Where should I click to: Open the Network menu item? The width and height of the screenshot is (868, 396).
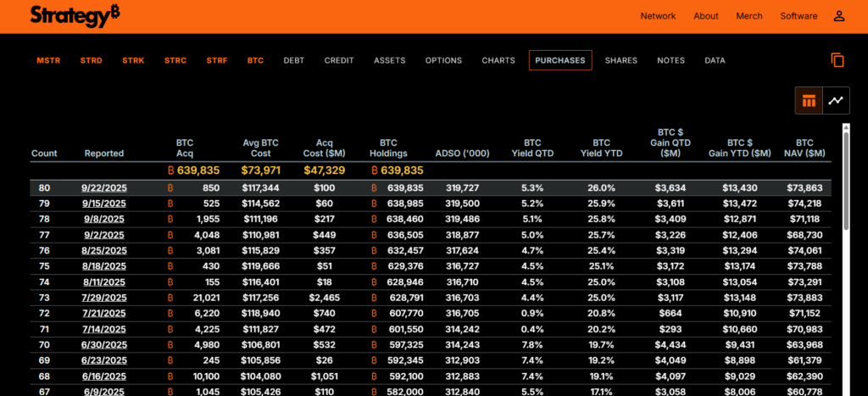click(658, 16)
